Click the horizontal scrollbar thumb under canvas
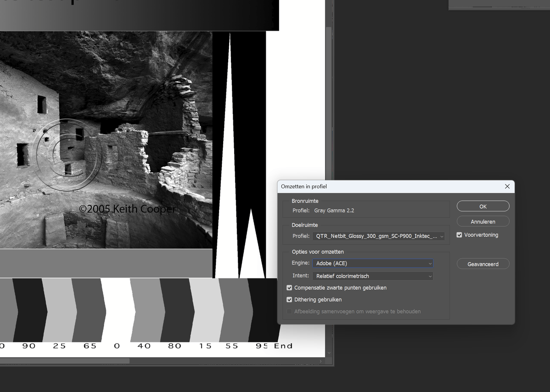550x392 pixels. (64, 361)
